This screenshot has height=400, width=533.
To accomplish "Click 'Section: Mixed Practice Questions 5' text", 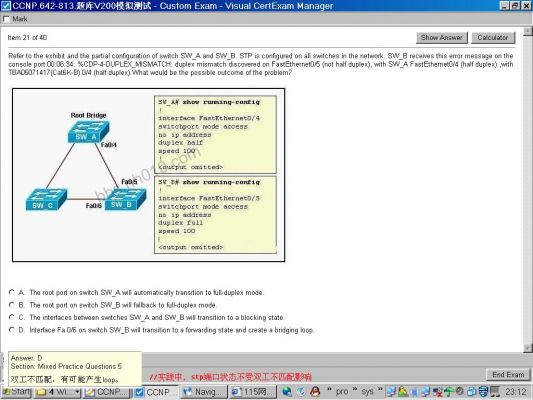I will (66, 366).
